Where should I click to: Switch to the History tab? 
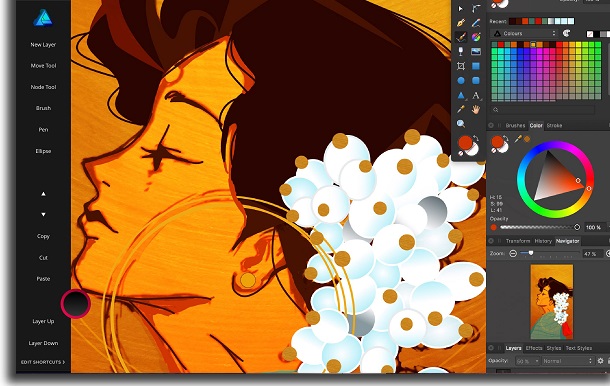tap(543, 241)
